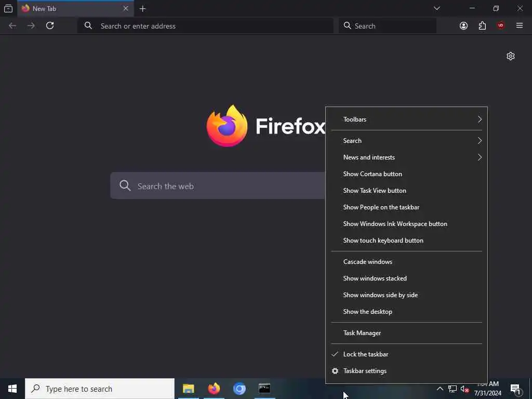Screen dimensions: 532x399
Task: Click the Firefox logo on new tab
Action: point(227,126)
